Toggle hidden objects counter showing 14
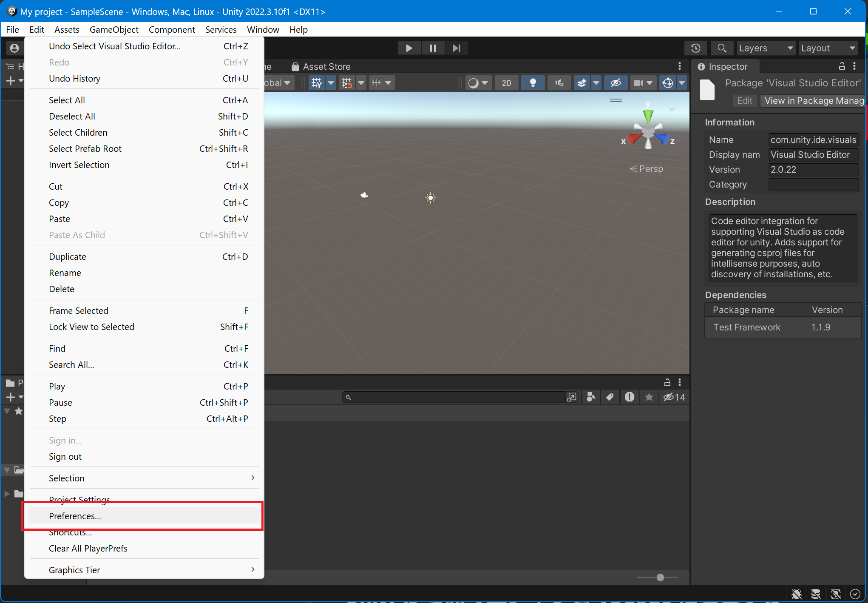Image resolution: width=868 pixels, height=603 pixels. (x=674, y=397)
